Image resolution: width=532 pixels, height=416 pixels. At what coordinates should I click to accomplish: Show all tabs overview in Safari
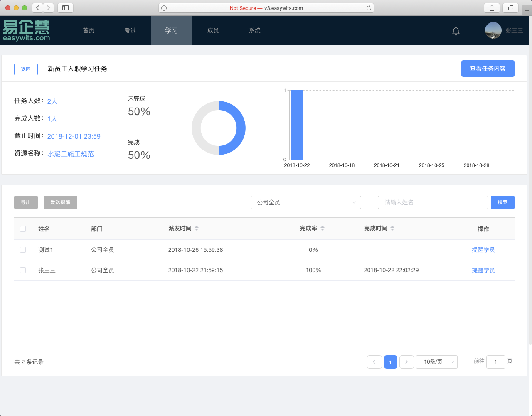[x=511, y=8]
